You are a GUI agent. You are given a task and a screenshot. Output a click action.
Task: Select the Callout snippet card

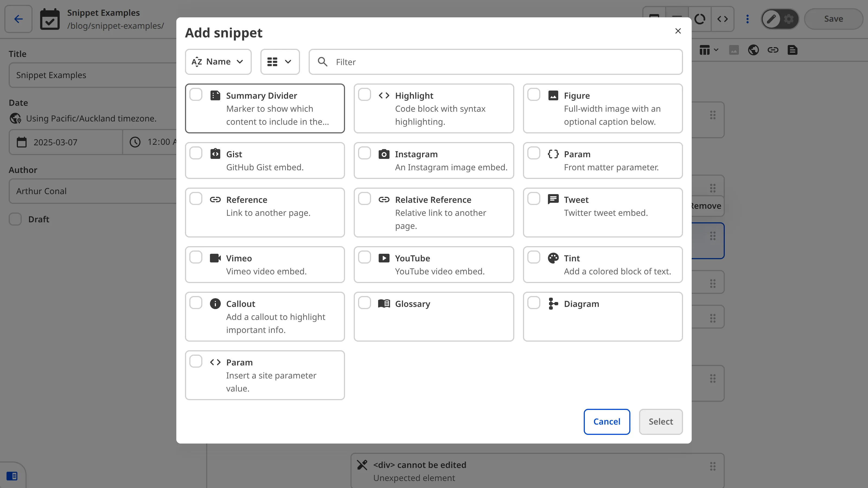265,317
